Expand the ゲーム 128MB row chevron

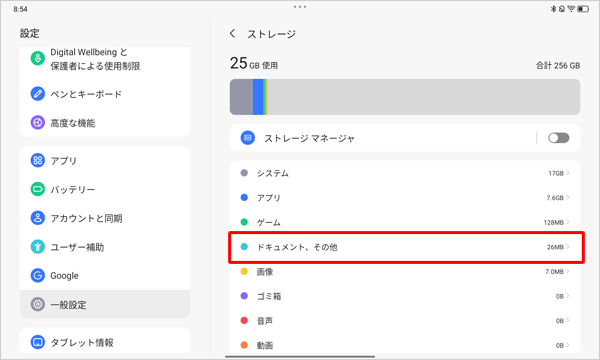(567, 222)
